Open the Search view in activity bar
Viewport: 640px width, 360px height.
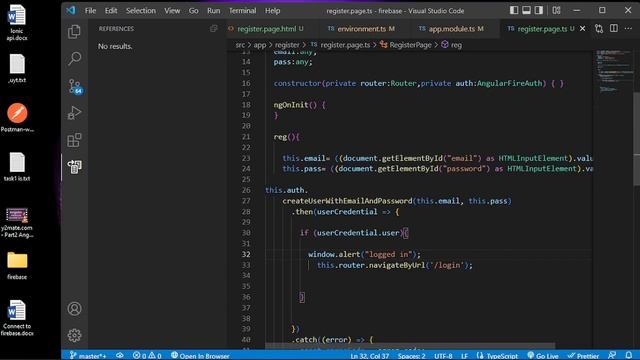tap(74, 58)
